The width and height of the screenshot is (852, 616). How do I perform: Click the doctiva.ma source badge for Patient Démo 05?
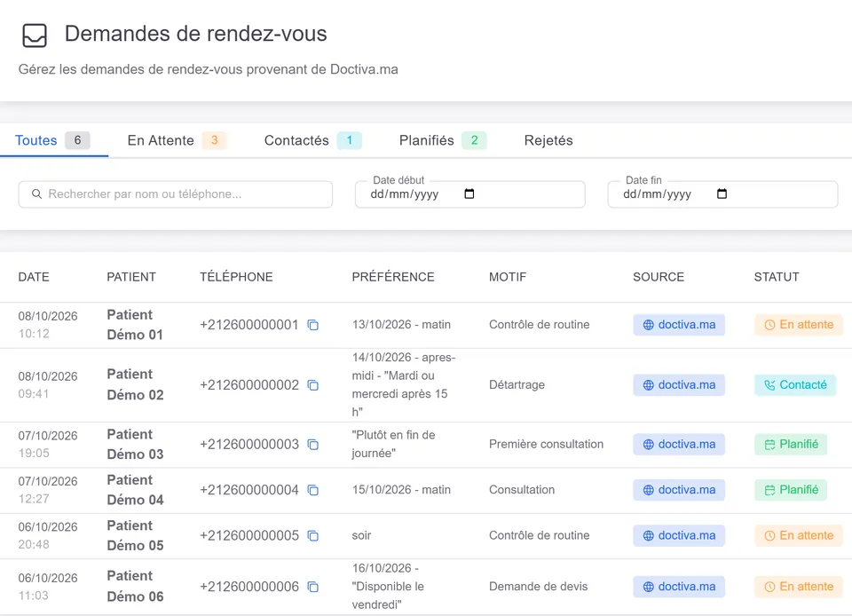679,535
